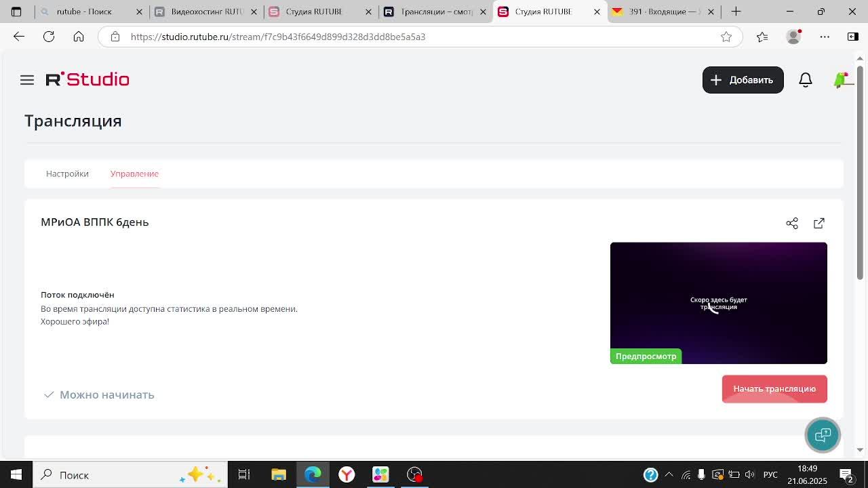Open the user avatar menu
868x488 pixels.
pos(842,80)
